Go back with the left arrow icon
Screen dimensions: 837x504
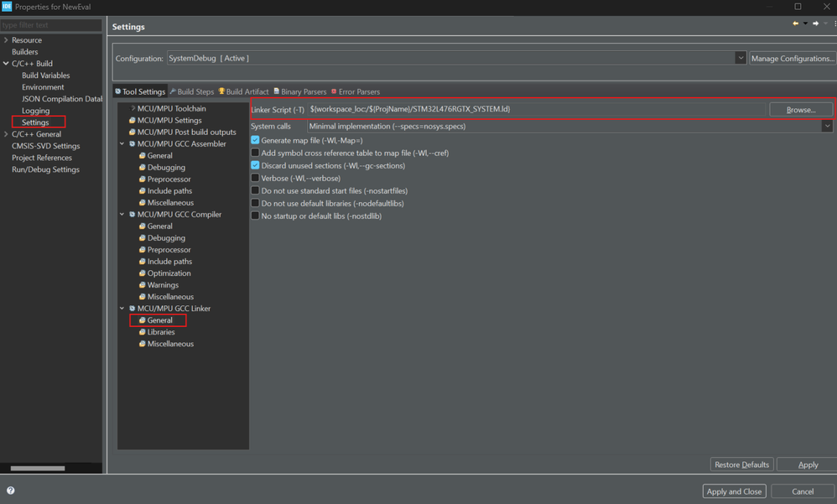795,23
